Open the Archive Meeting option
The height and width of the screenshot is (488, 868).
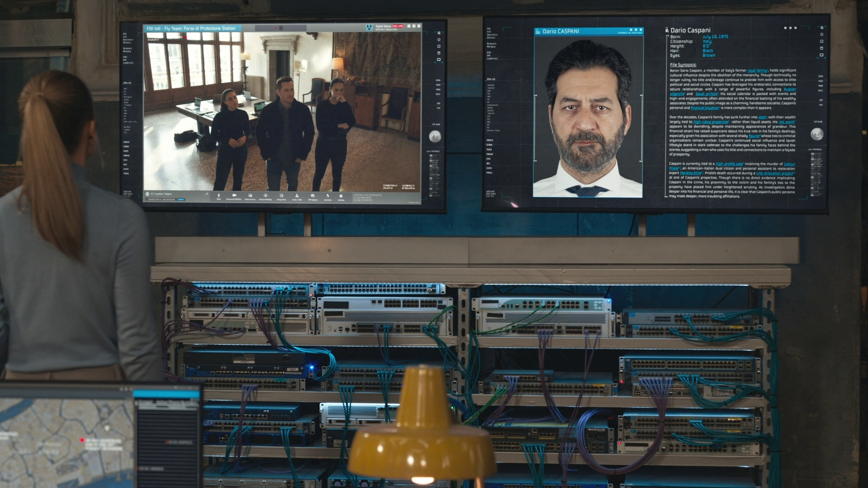point(265,196)
